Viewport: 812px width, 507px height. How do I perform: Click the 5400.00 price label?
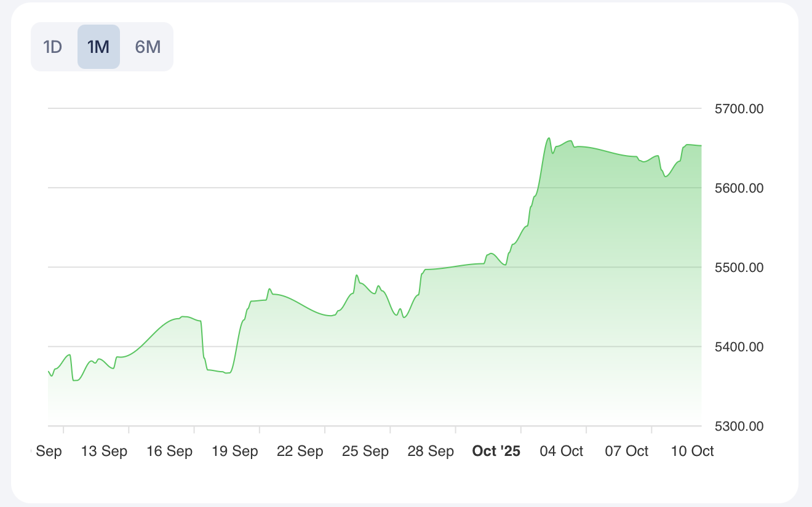pyautogui.click(x=739, y=347)
